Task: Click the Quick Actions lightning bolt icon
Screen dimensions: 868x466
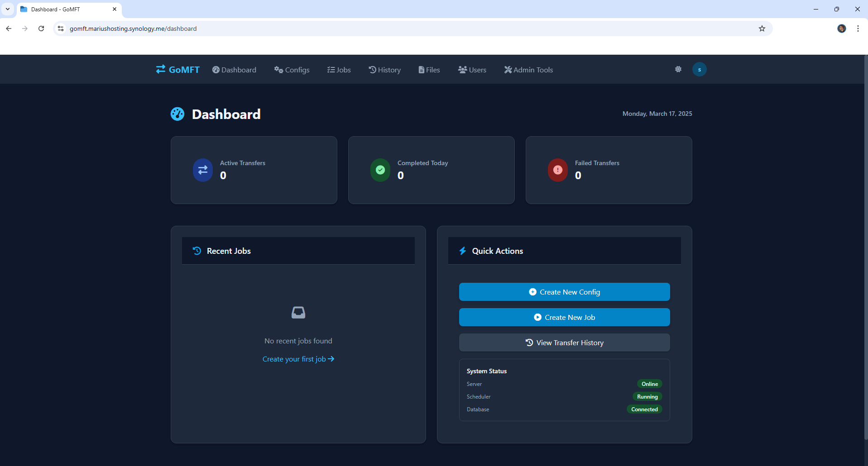Action: pyautogui.click(x=462, y=251)
